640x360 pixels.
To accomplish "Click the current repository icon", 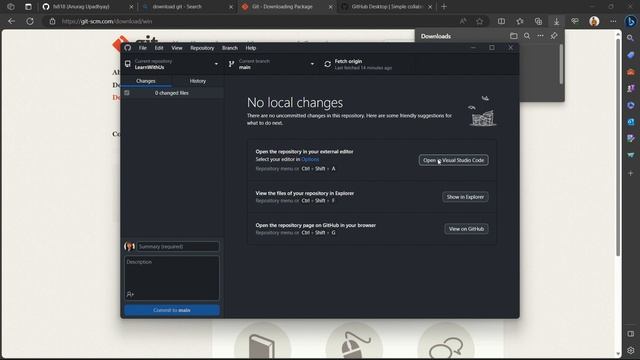I will tap(128, 64).
